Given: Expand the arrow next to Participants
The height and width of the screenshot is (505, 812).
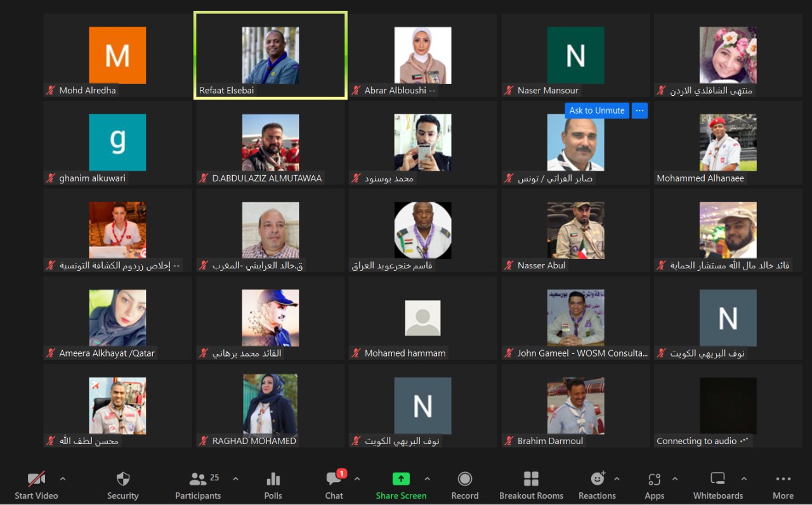Looking at the screenshot, I should (235, 479).
